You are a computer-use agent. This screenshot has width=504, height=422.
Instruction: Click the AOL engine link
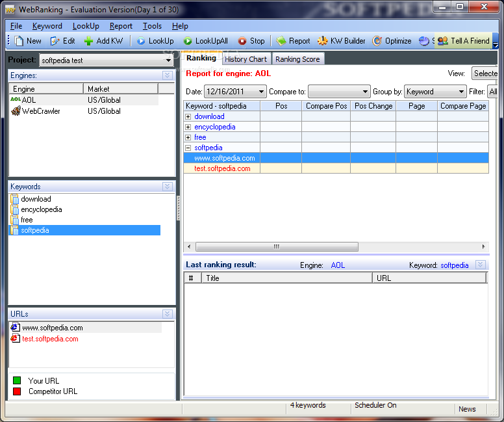tap(338, 265)
